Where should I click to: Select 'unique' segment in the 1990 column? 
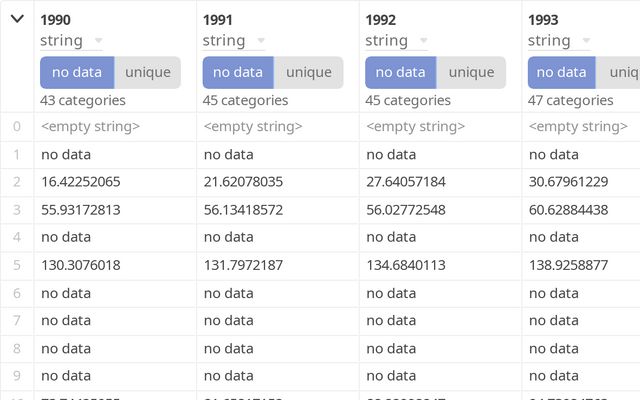(147, 72)
